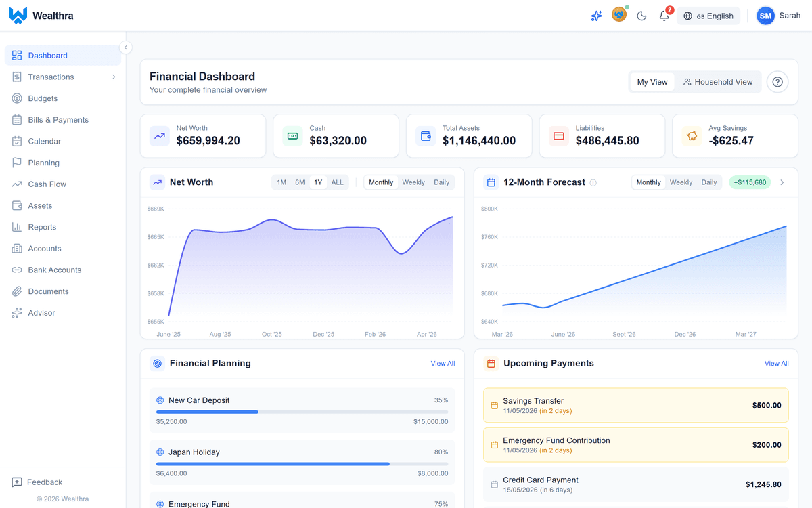This screenshot has height=508, width=812.
Task: Click the Avg Savings piggy bank icon
Action: pyautogui.click(x=692, y=135)
